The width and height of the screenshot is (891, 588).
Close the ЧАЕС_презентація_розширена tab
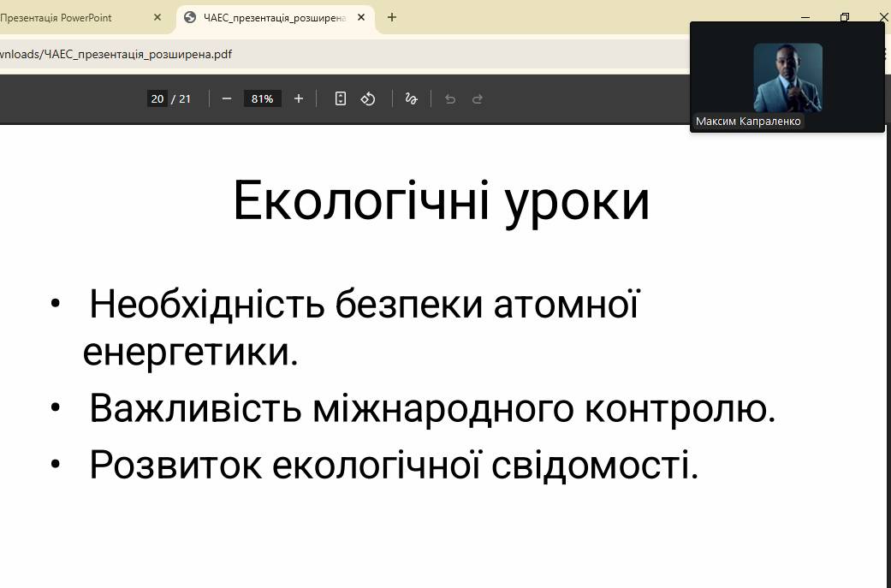pyautogui.click(x=361, y=17)
